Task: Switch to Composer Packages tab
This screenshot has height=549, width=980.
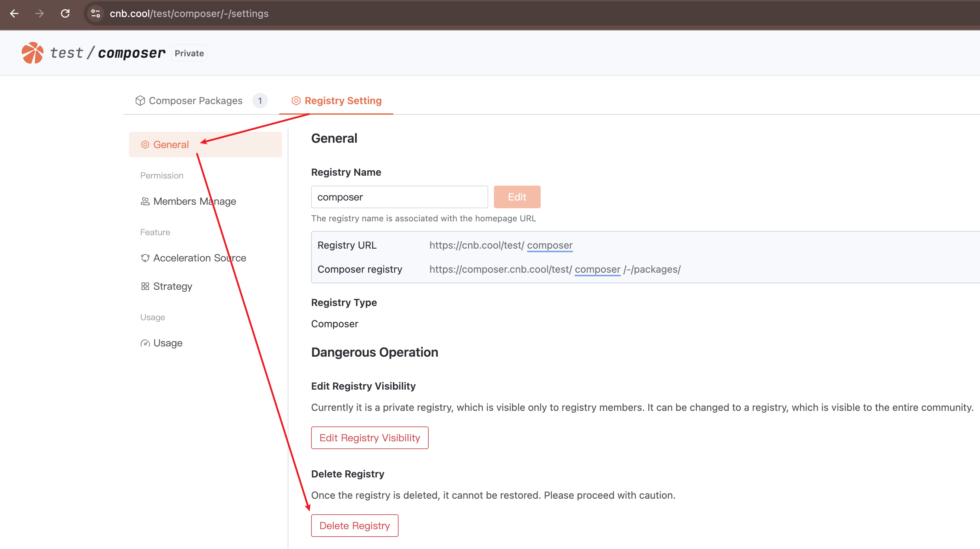Action: click(196, 101)
